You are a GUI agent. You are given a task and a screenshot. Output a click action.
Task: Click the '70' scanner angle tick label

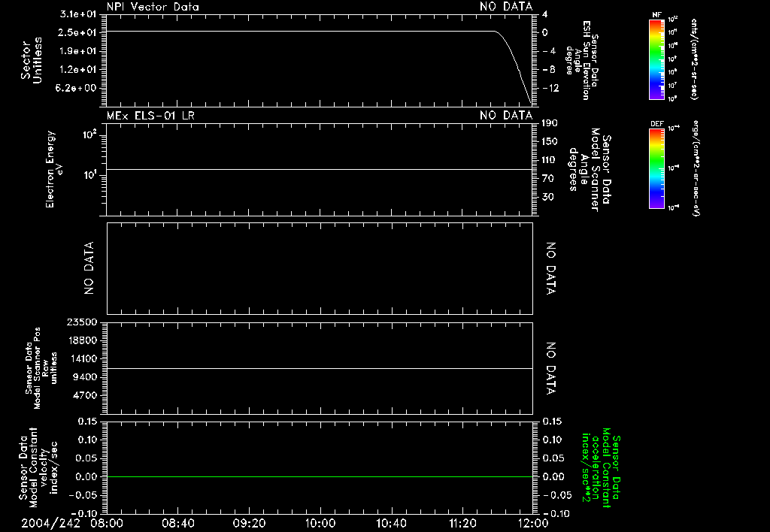tap(548, 178)
